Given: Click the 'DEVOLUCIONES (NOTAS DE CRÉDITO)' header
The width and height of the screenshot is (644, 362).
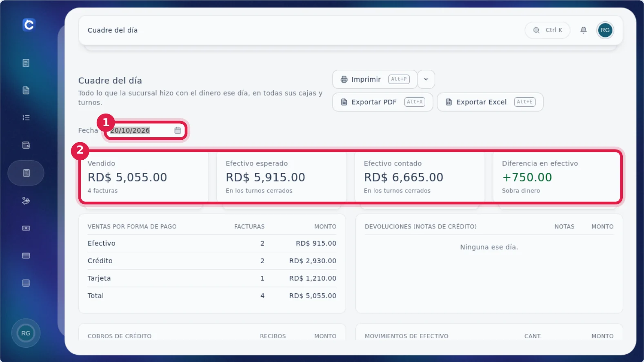Looking at the screenshot, I should click(421, 227).
